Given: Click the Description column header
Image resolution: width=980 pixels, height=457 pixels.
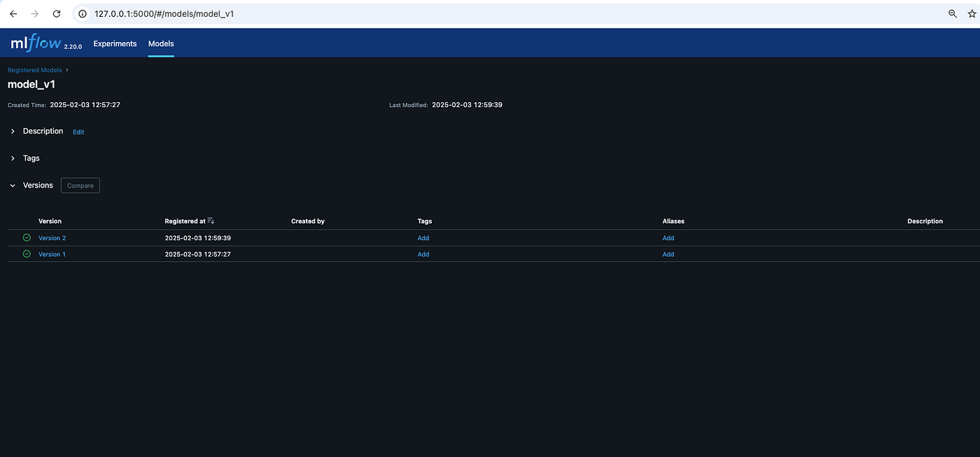Looking at the screenshot, I should point(925,221).
